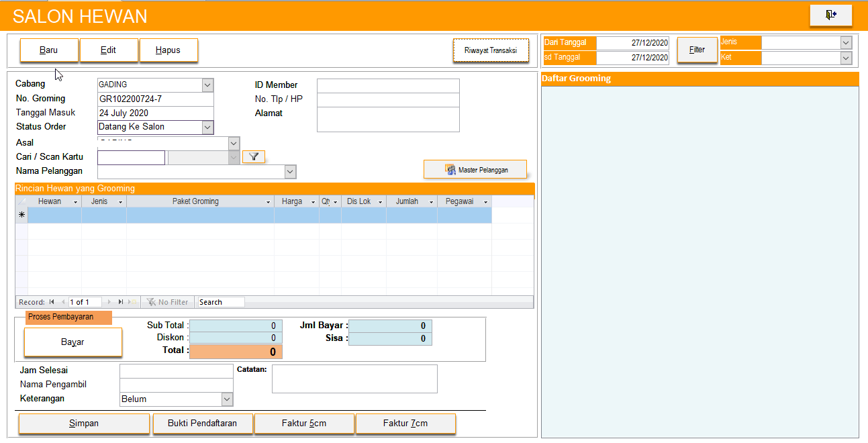Click the Baru button
Screen dimensions: 868x443
(x=49, y=50)
